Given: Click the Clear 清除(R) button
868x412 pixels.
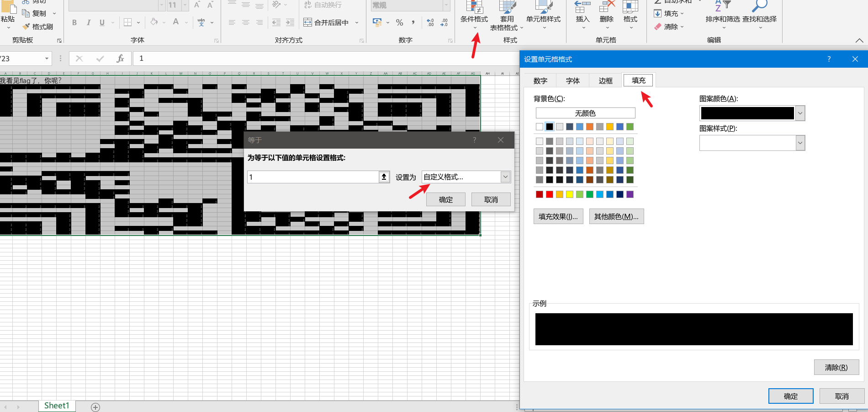Looking at the screenshot, I should (x=836, y=367).
